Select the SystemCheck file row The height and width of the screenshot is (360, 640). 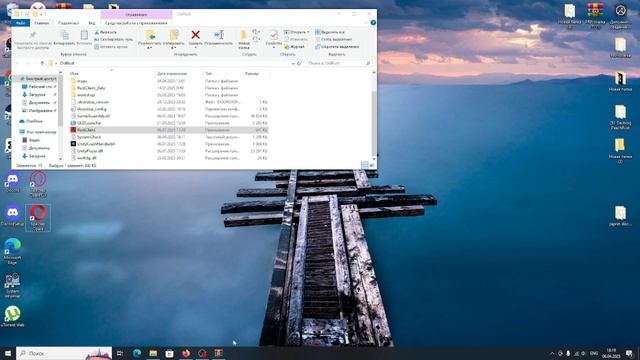[x=169, y=137]
